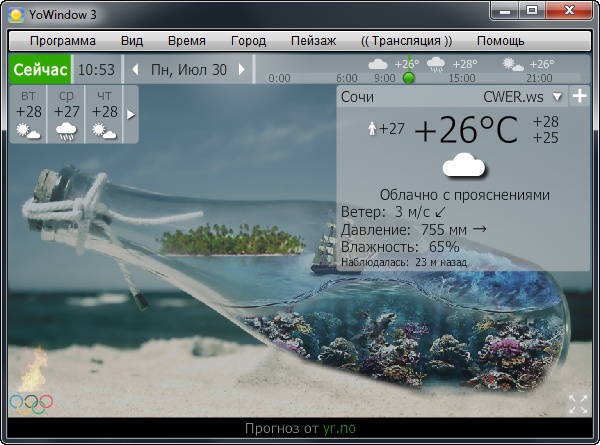The height and width of the screenshot is (445, 600).
Task: Open the Город menu
Action: tap(248, 41)
